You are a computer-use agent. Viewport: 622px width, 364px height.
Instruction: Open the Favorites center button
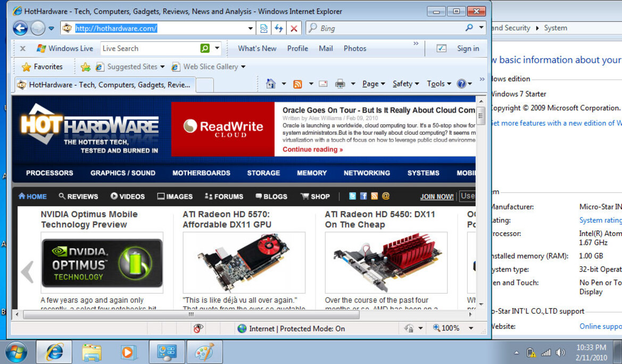click(x=42, y=66)
